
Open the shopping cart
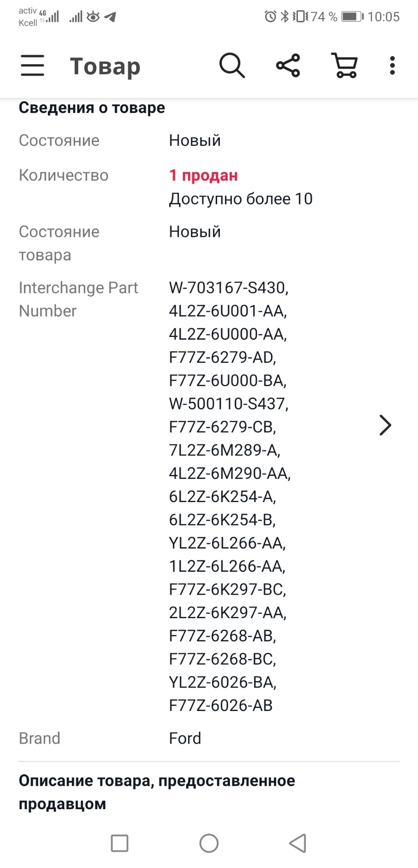[x=345, y=66]
